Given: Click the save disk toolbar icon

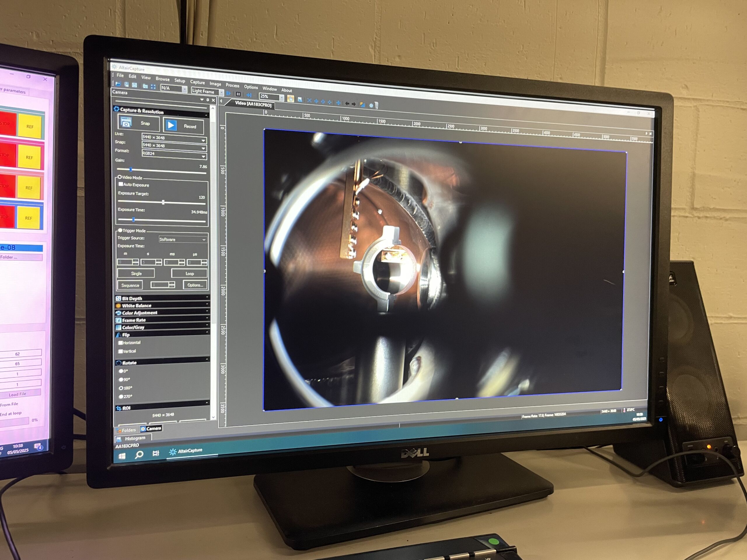Looking at the screenshot, I should (126, 84).
